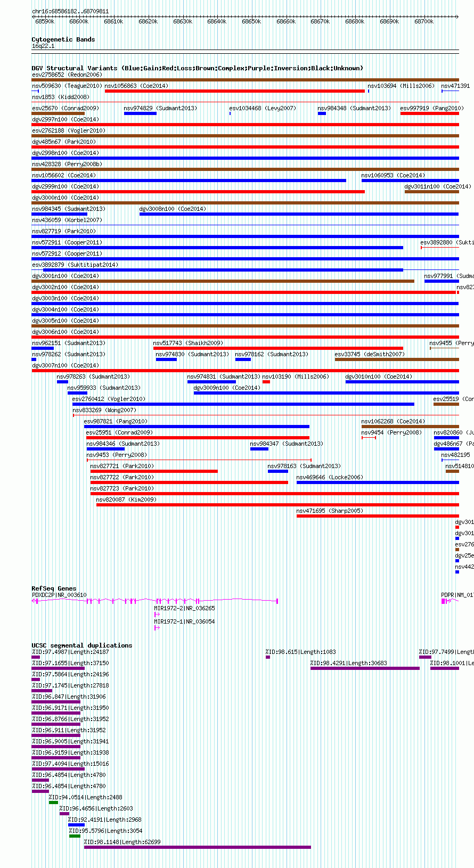Select nsv1062268 (Coe2014) variant label

click(x=393, y=421)
